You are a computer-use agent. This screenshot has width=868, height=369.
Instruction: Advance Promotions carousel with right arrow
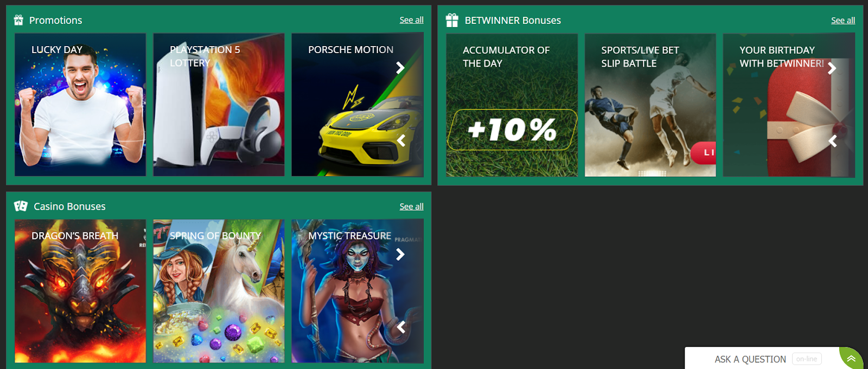pos(400,68)
